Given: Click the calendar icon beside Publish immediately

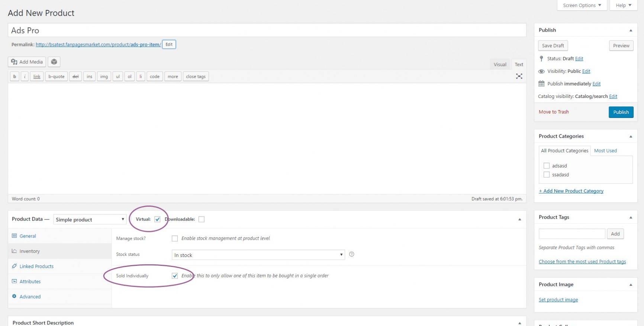Looking at the screenshot, I should pos(541,84).
